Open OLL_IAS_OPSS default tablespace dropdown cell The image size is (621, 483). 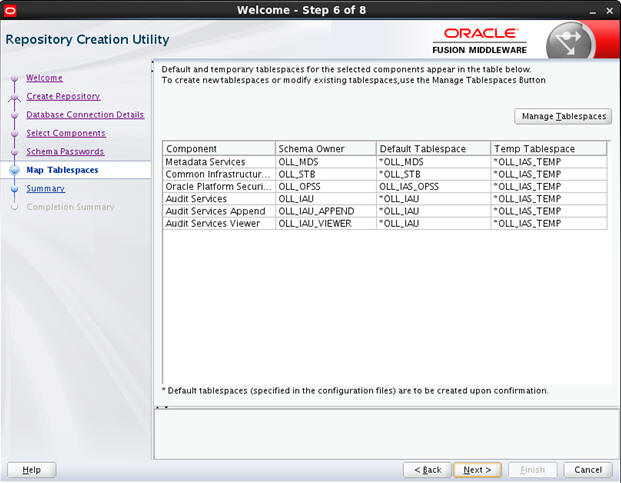(433, 186)
